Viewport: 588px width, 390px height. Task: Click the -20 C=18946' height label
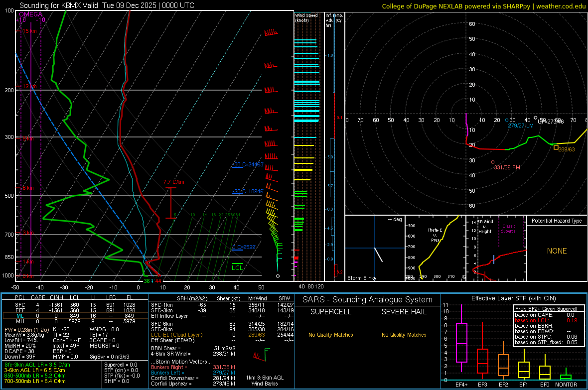pos(248,191)
